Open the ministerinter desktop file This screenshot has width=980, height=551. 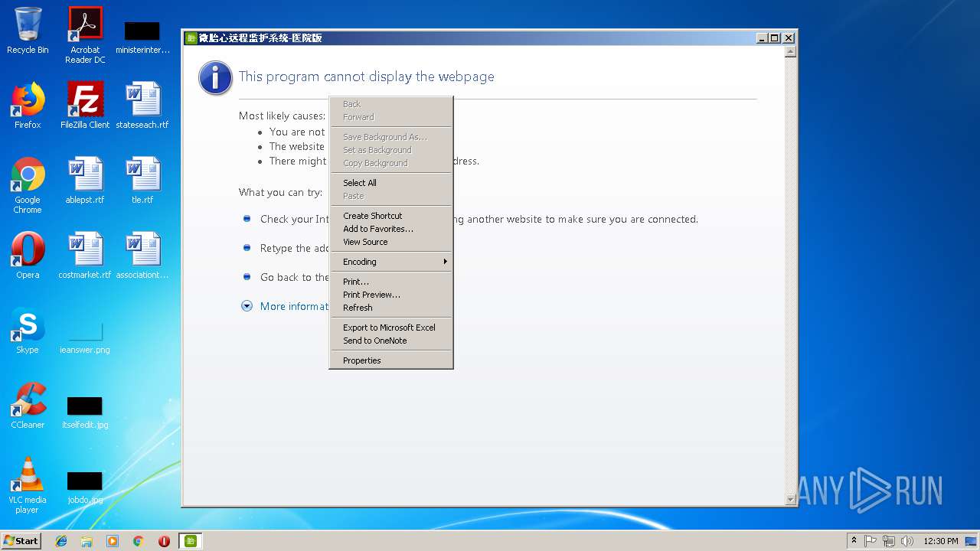(142, 37)
